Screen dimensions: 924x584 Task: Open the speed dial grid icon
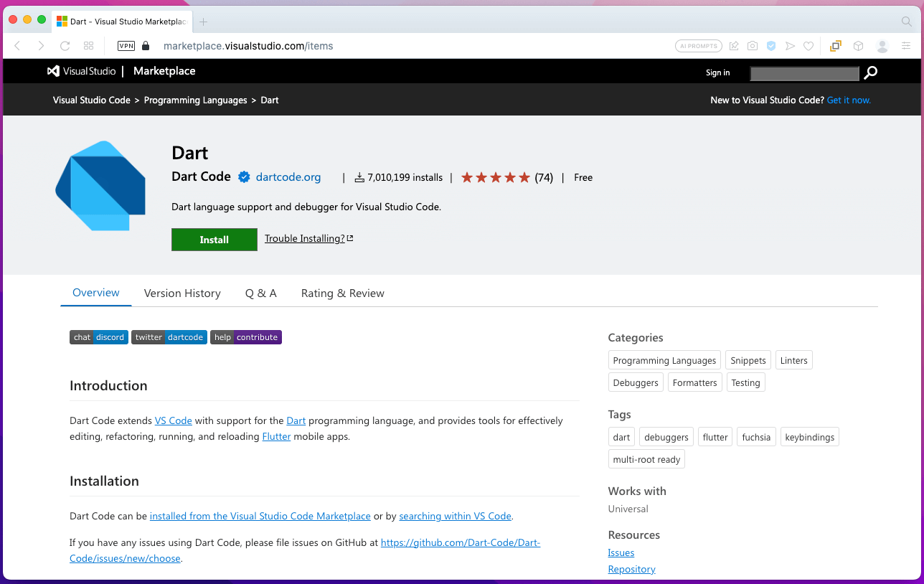(x=89, y=46)
